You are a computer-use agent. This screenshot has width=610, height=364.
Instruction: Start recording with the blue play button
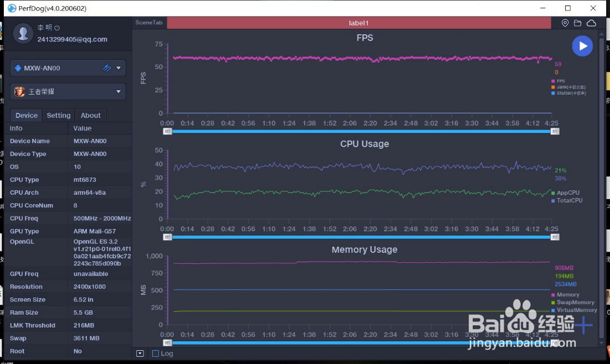582,46
